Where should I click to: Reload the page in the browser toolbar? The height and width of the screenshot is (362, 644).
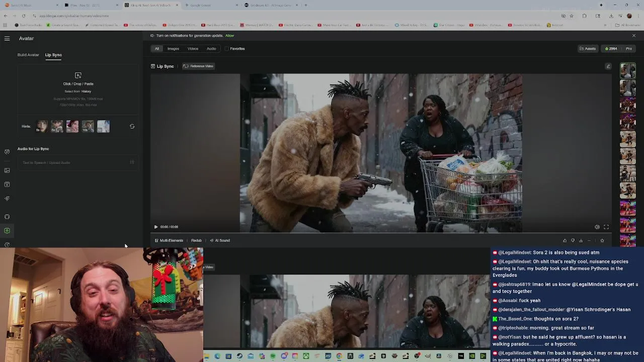pos(23,16)
